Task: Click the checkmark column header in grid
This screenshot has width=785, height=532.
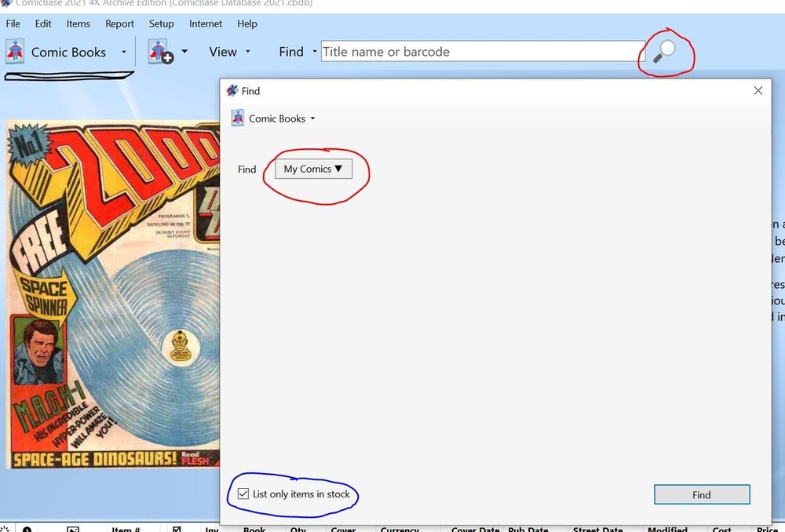Action: tap(177, 530)
